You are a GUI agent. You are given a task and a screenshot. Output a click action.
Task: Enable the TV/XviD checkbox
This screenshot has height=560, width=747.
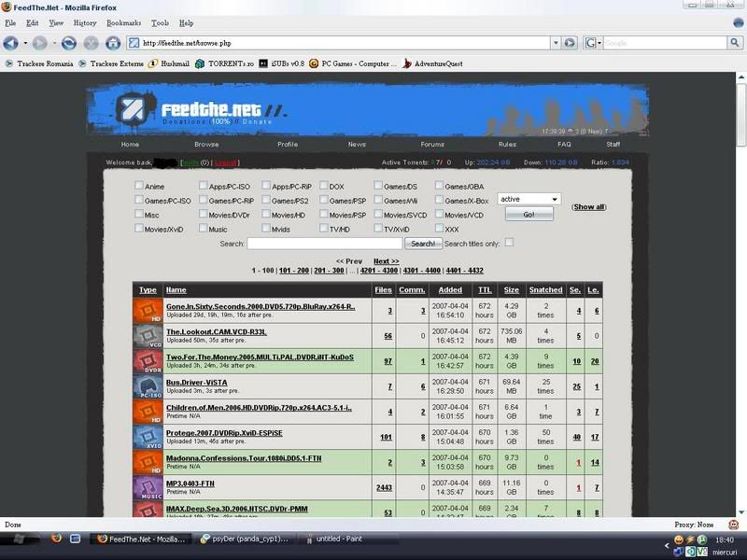pyautogui.click(x=378, y=228)
